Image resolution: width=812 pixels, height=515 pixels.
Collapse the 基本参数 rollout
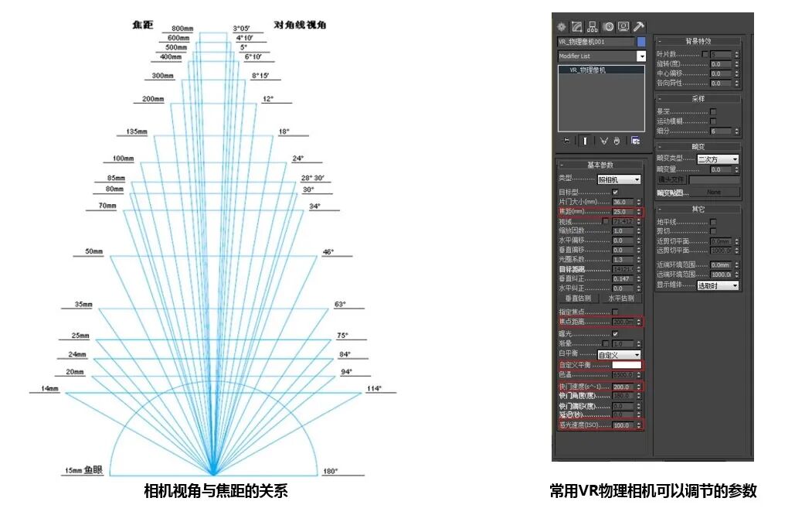tap(600, 165)
